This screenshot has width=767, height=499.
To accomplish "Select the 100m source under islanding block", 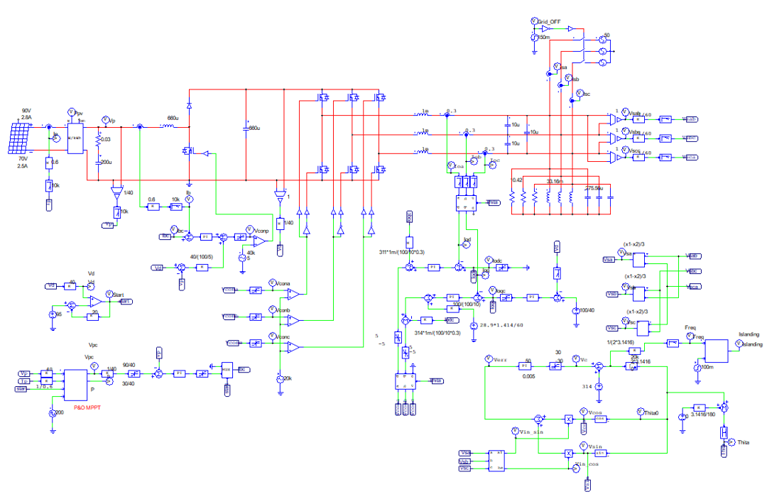I will 697,367.
